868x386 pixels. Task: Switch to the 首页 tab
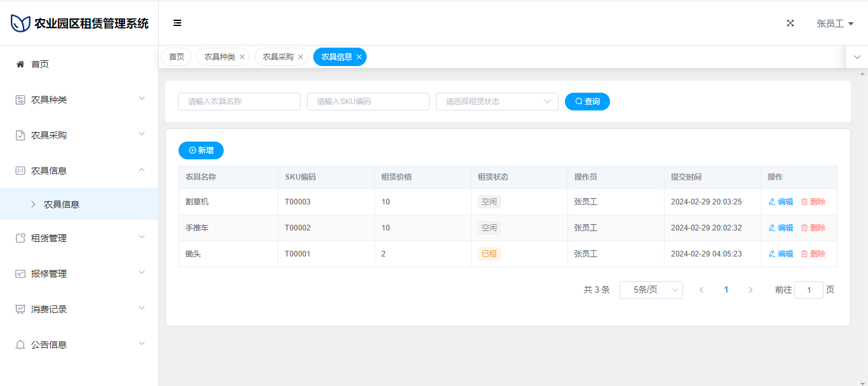[x=176, y=57]
